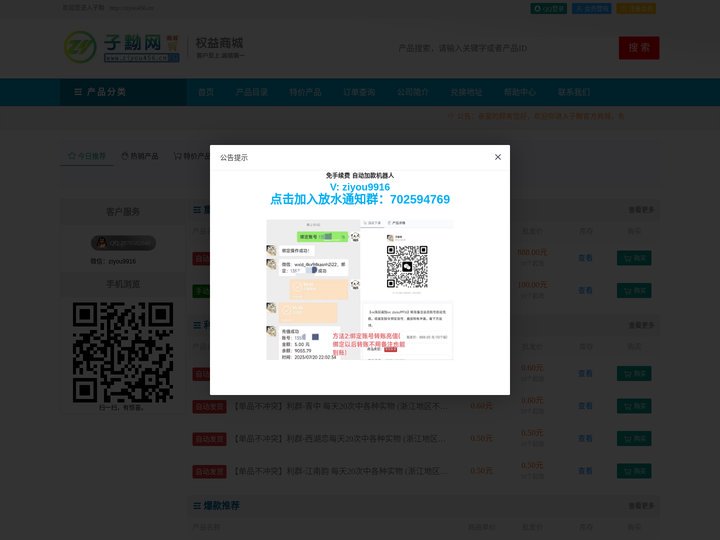The height and width of the screenshot is (540, 720).
Task: Click the 点击加入放水通知群 702594769 link
Action: (360, 199)
